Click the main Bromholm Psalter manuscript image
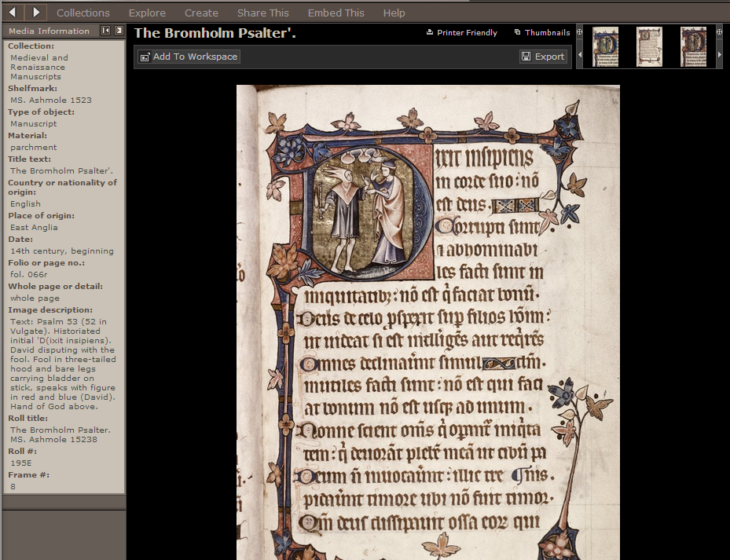730x560 pixels. [x=427, y=322]
